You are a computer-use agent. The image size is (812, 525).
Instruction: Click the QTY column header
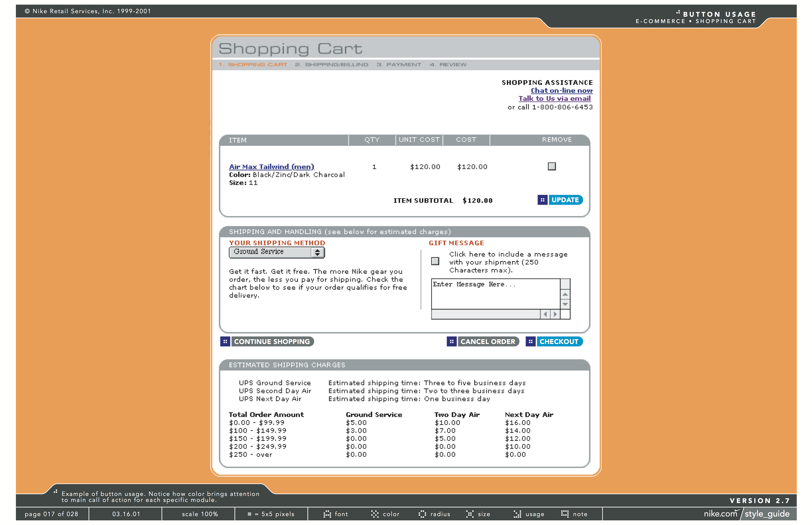coord(372,139)
